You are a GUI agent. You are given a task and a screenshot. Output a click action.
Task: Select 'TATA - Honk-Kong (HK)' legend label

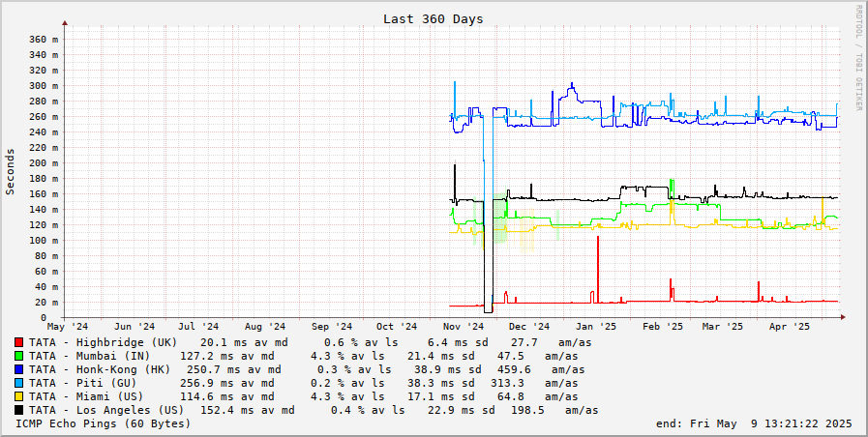pyautogui.click(x=100, y=369)
